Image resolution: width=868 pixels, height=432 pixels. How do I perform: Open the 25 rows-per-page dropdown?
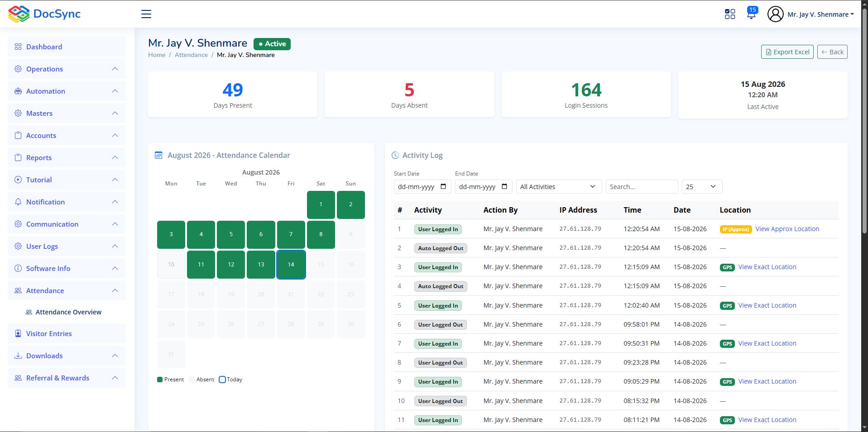click(x=702, y=186)
